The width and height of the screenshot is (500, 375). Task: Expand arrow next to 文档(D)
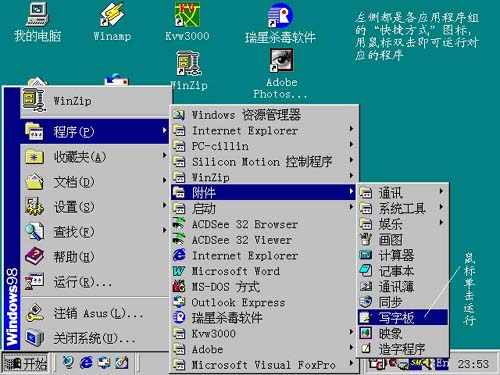click(164, 181)
